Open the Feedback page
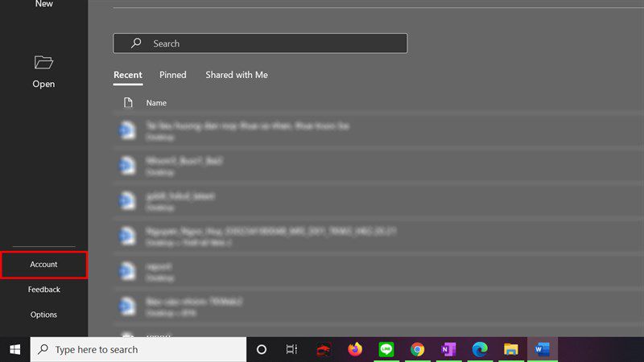Viewport: 644px width, 362px height. point(44,290)
